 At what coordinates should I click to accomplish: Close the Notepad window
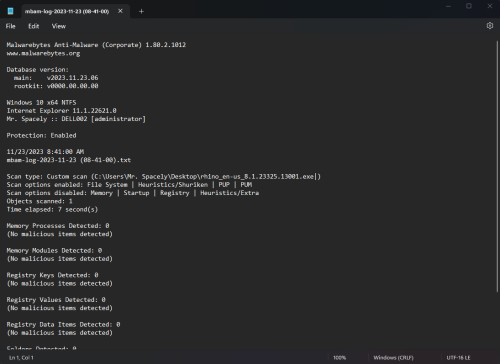(490, 6)
